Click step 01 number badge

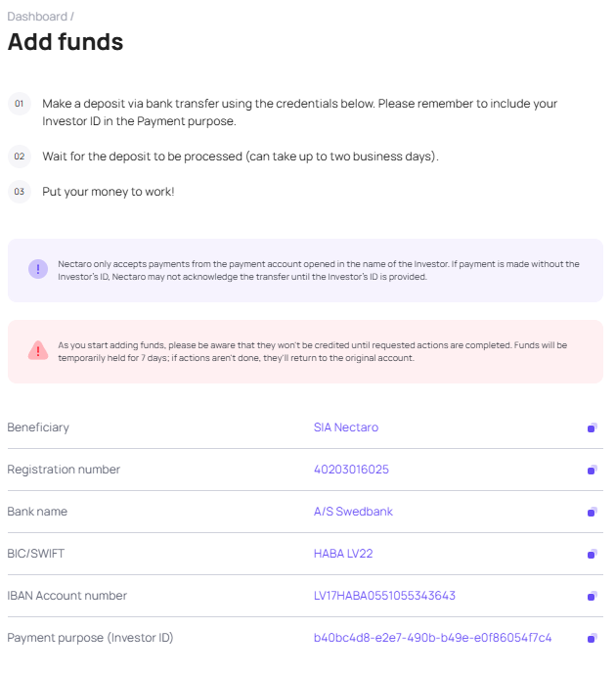tap(20, 103)
